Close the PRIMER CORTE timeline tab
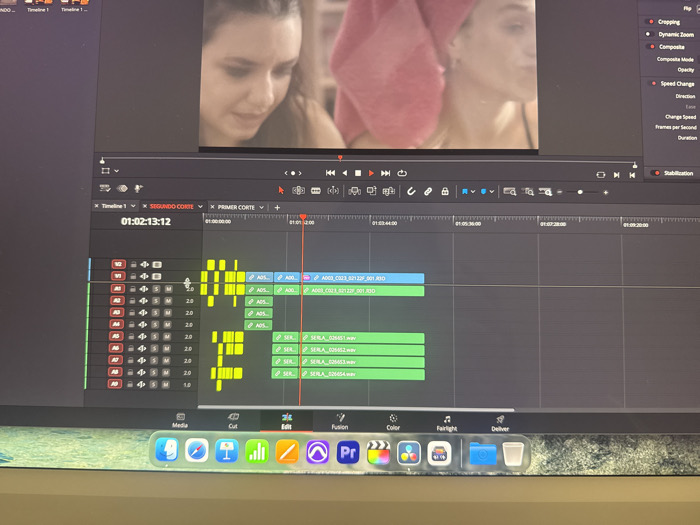 pos(212,207)
